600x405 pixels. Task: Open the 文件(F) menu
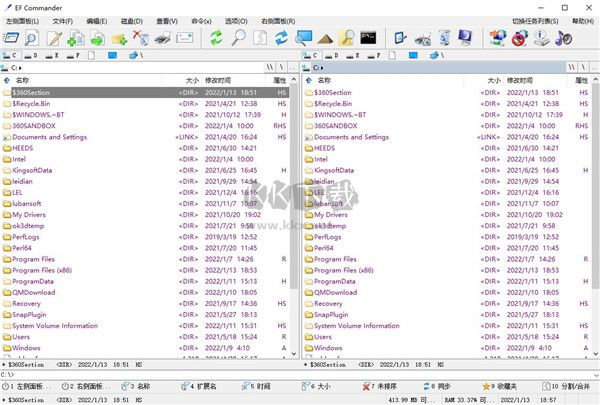[x=63, y=21]
